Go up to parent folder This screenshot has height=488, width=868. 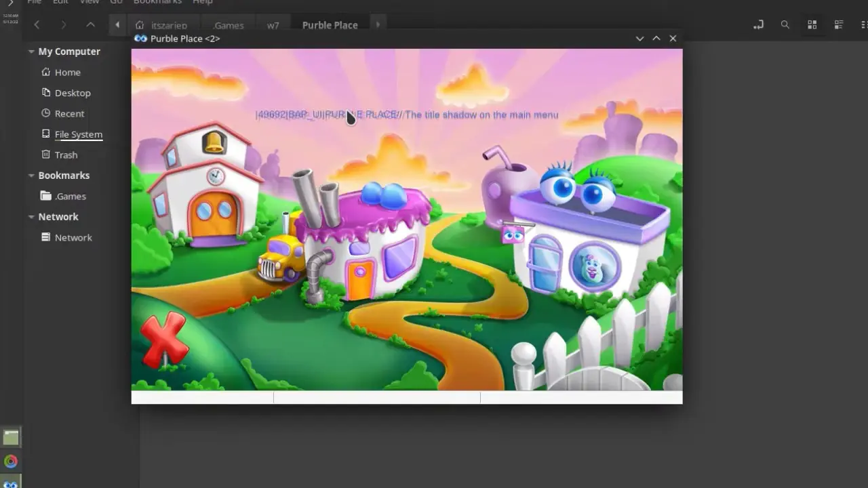coord(90,25)
